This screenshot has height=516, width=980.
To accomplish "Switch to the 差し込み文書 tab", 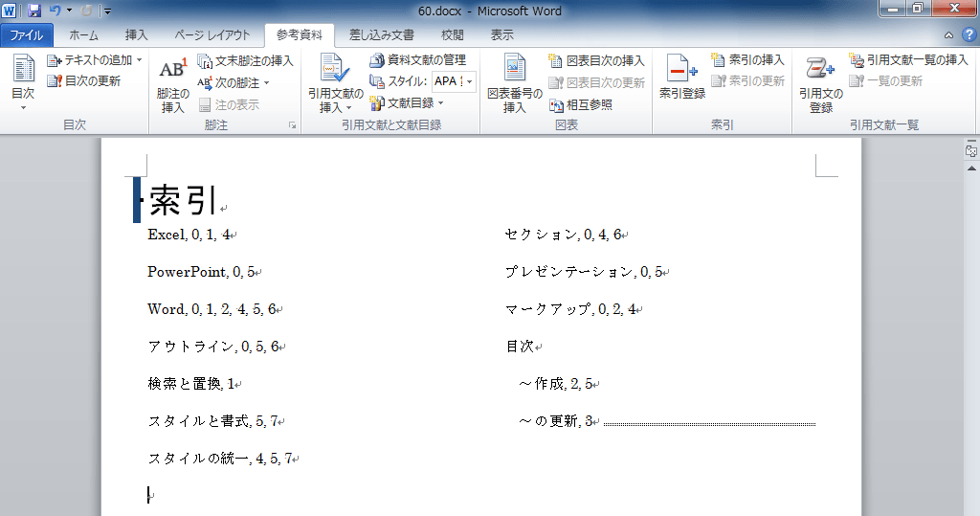I will tap(381, 35).
